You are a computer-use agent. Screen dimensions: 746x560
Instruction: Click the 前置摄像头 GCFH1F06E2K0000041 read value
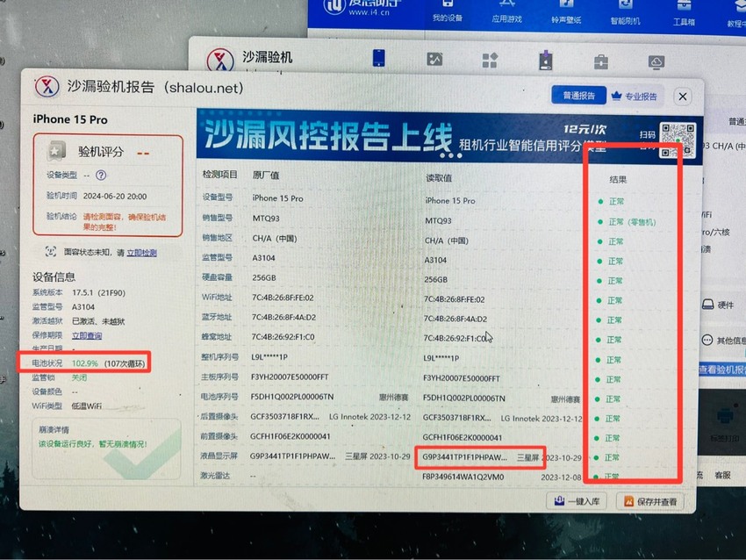462,437
